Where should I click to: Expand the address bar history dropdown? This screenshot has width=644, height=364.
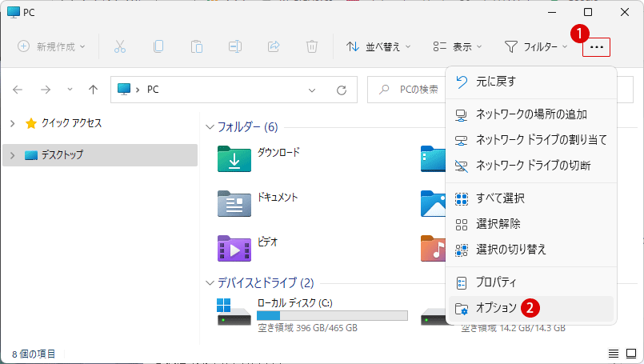pos(312,90)
